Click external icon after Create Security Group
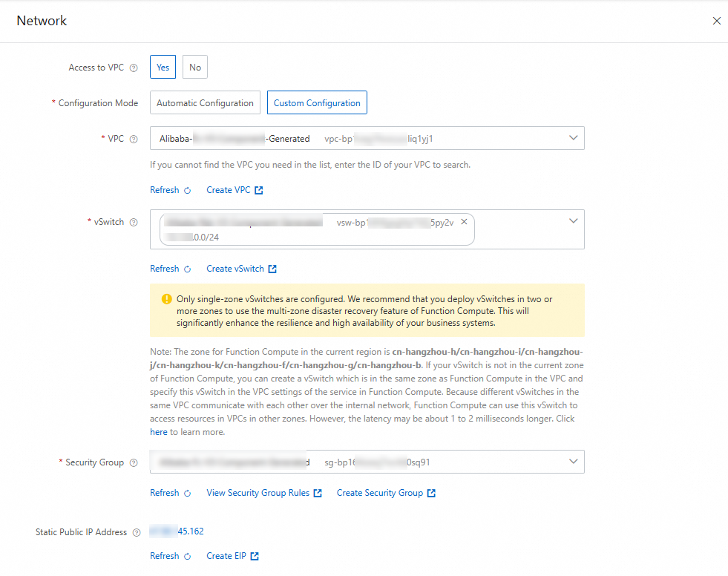 point(431,494)
